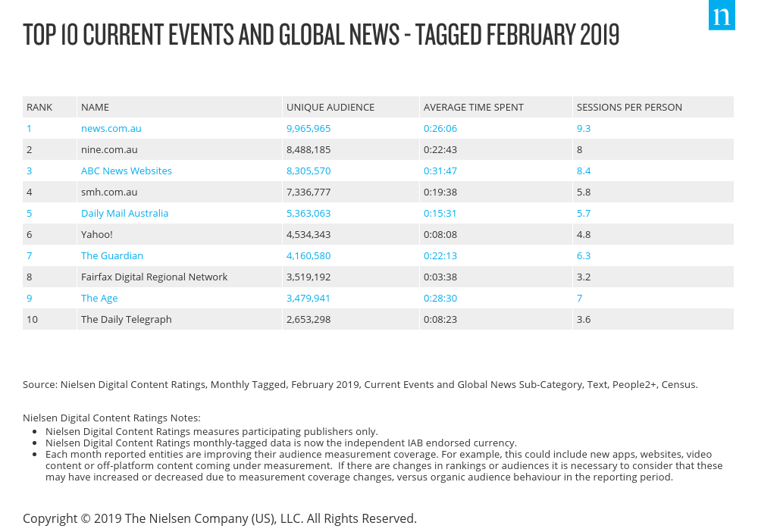Click sessions per person value 8.4
This screenshot has height=532, width=758.
click(x=584, y=171)
